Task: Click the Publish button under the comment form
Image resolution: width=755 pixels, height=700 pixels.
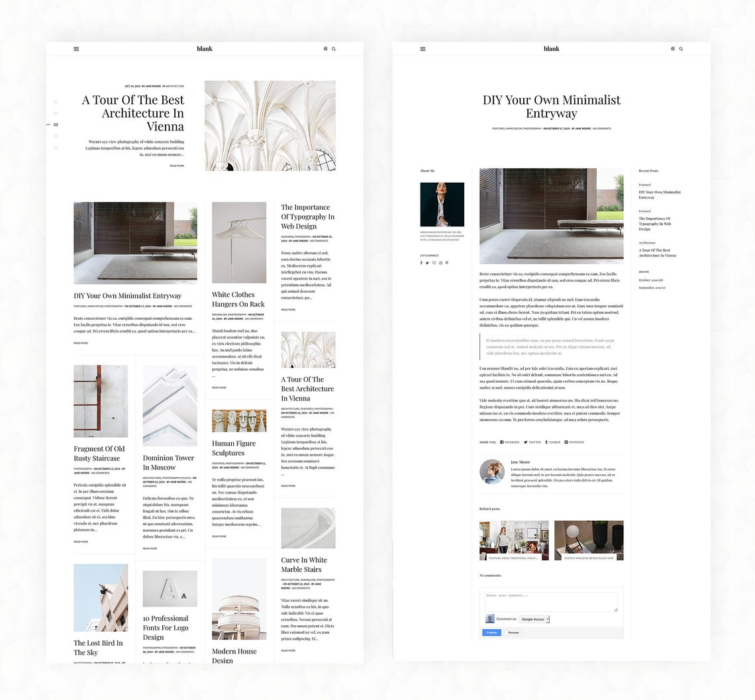Action: 491,632
